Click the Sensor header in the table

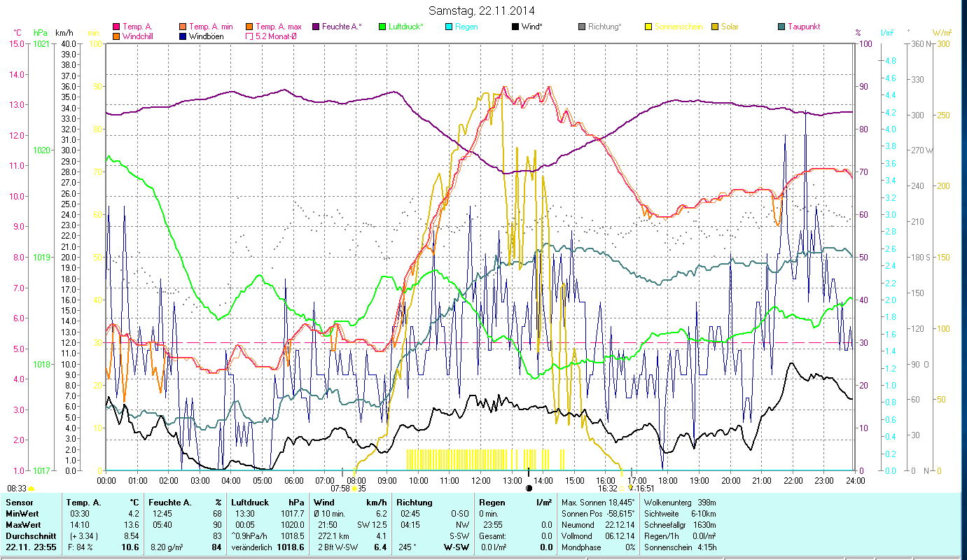pyautogui.click(x=18, y=503)
